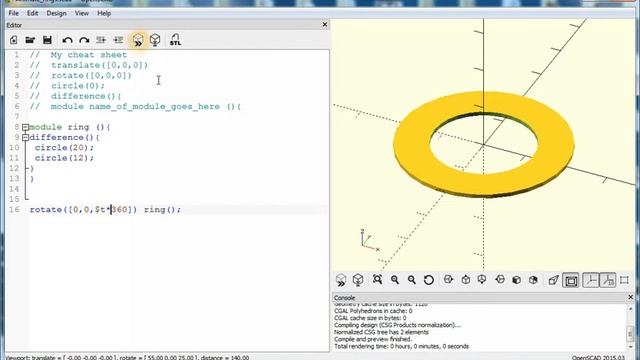Open the View menu
This screenshot has height=360, width=640.
(x=82, y=13)
